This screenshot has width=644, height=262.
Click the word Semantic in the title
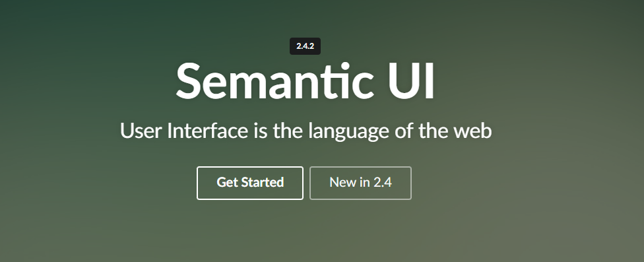(274, 81)
